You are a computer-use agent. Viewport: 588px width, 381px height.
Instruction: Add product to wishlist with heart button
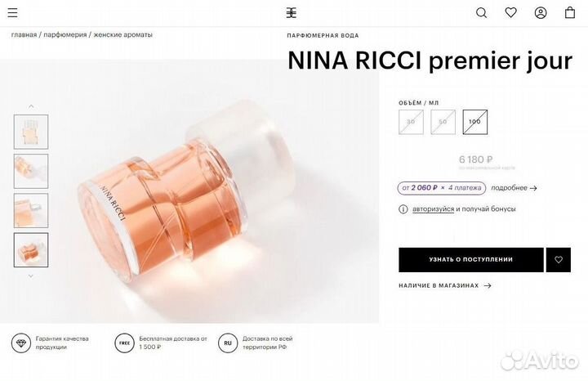(559, 260)
